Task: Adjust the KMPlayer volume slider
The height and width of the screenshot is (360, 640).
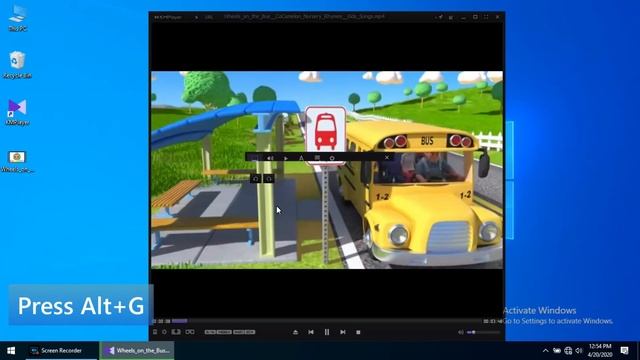Action: tap(484, 332)
